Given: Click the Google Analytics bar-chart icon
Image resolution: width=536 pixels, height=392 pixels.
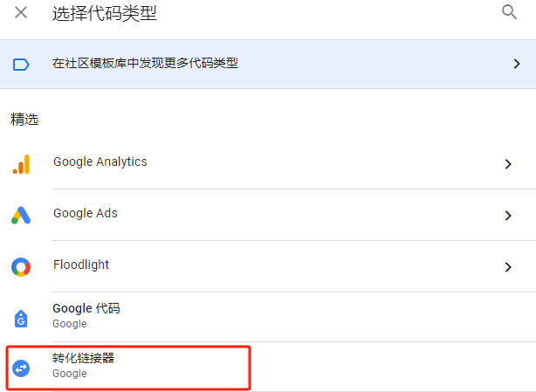Looking at the screenshot, I should tap(21, 164).
